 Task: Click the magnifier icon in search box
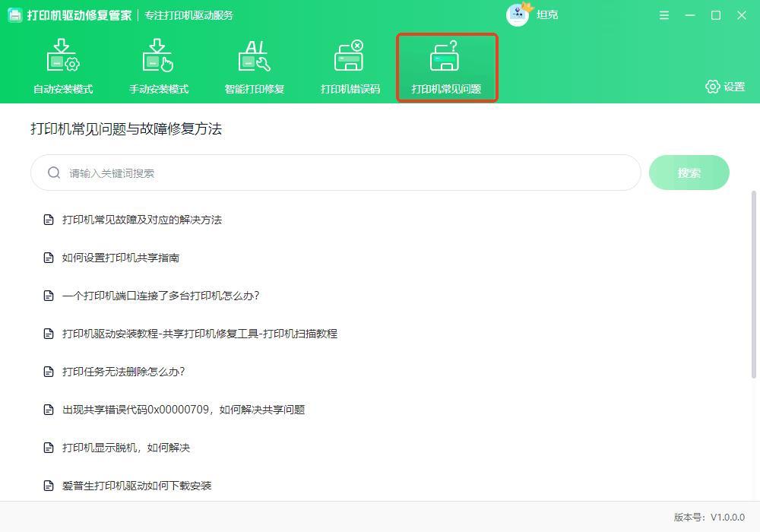pos(54,173)
